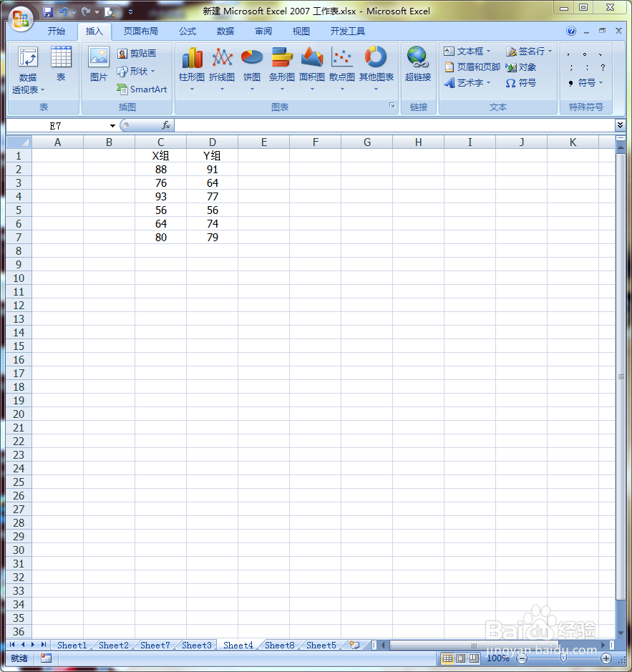Insert a new worksheet tab

click(x=354, y=645)
